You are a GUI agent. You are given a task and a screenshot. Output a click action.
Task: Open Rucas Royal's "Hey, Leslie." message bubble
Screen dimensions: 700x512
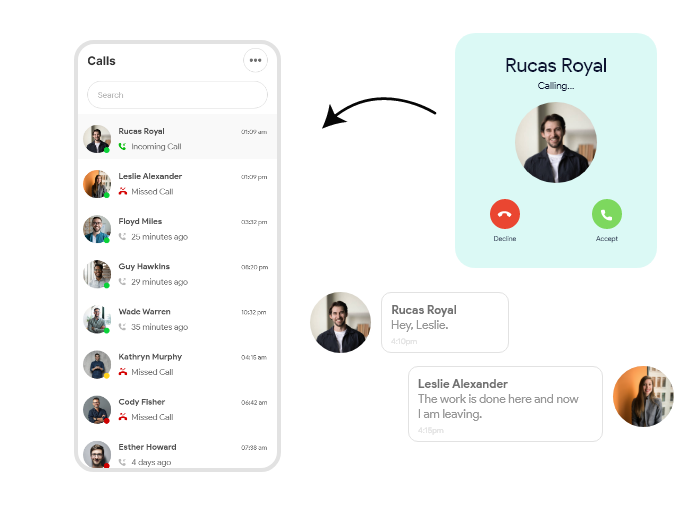pyautogui.click(x=444, y=322)
